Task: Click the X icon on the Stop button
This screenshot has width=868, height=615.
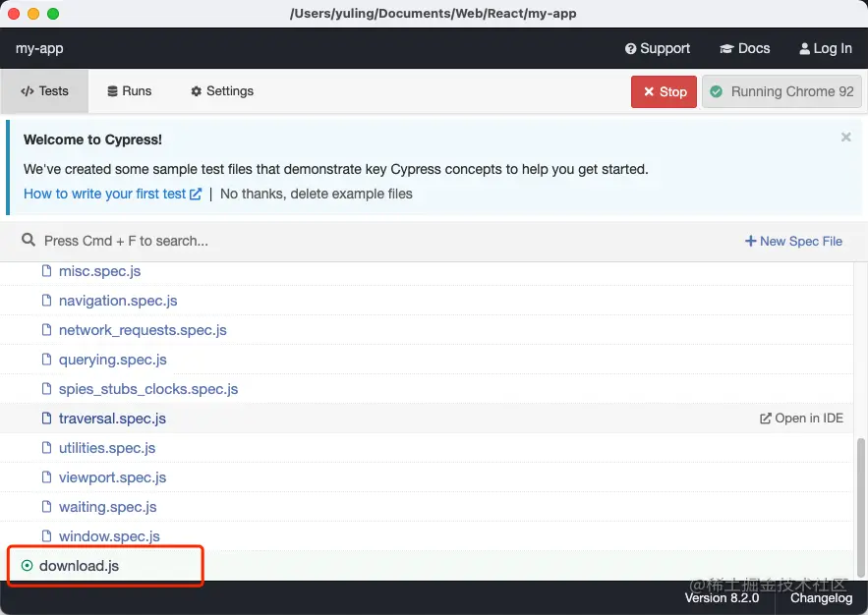Action: coord(649,91)
